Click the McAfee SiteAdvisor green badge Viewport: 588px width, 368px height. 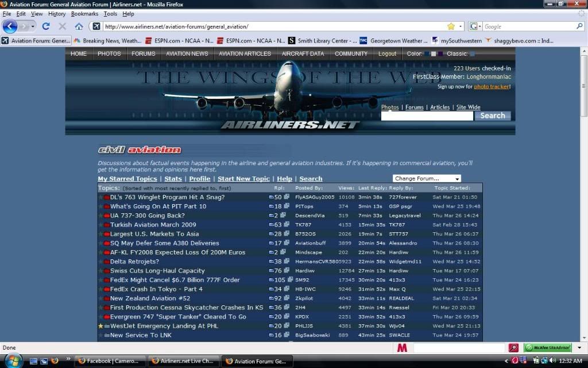pyautogui.click(x=548, y=348)
